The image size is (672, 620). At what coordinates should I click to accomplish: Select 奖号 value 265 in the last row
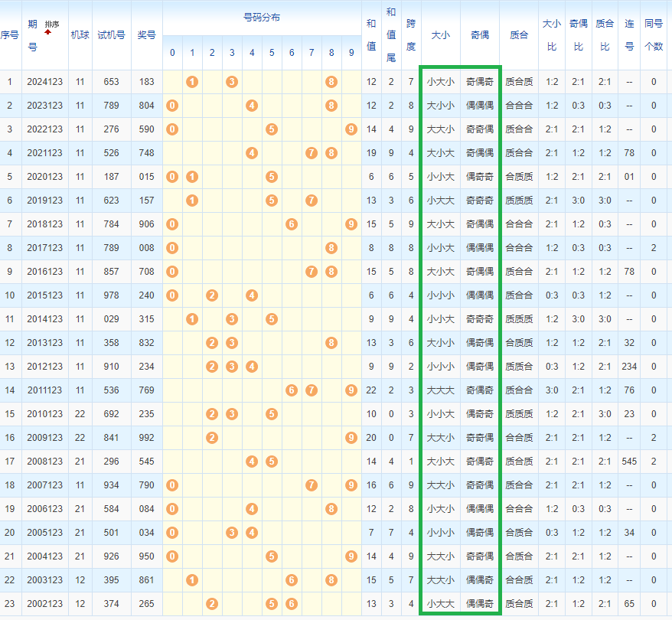pyautogui.click(x=146, y=604)
